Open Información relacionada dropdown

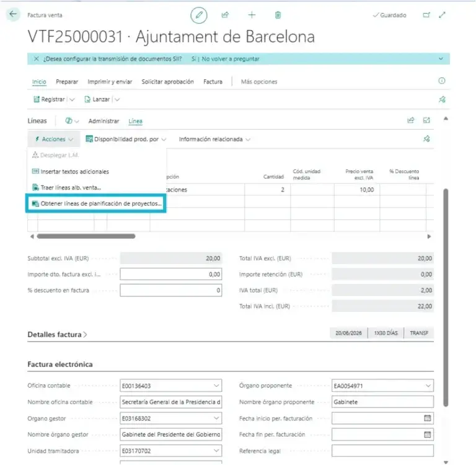pyautogui.click(x=214, y=139)
